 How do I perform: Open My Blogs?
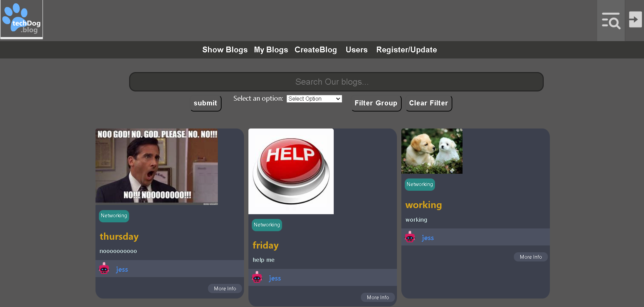pos(271,50)
